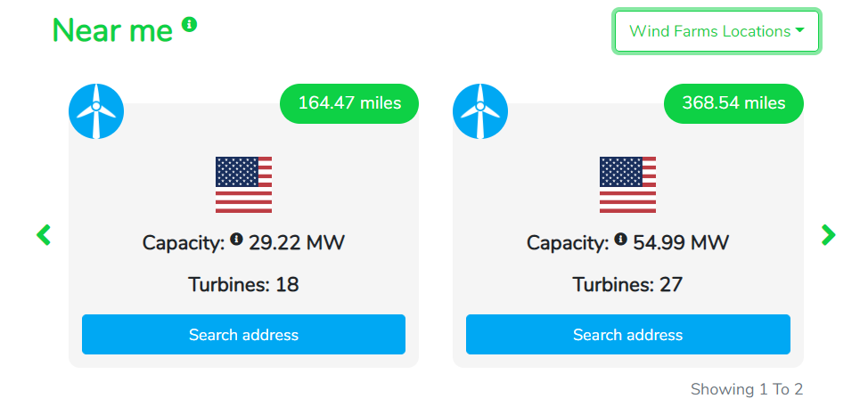
Task: Click the US flag on the 54.99 MW card
Action: 627,185
